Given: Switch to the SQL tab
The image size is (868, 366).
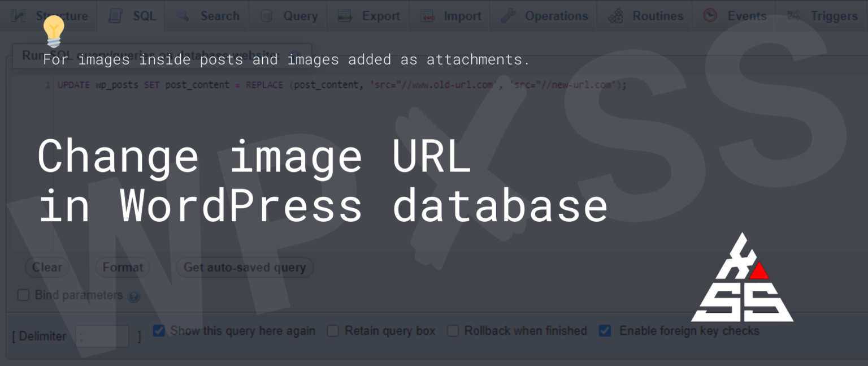Looking at the screenshot, I should click(132, 16).
